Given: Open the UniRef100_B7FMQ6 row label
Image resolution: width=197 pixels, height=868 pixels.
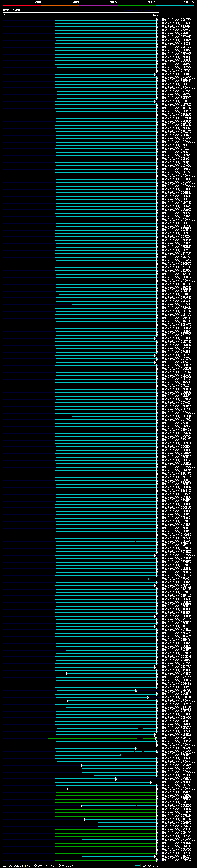Looking at the screenshot, I should point(177,57).
